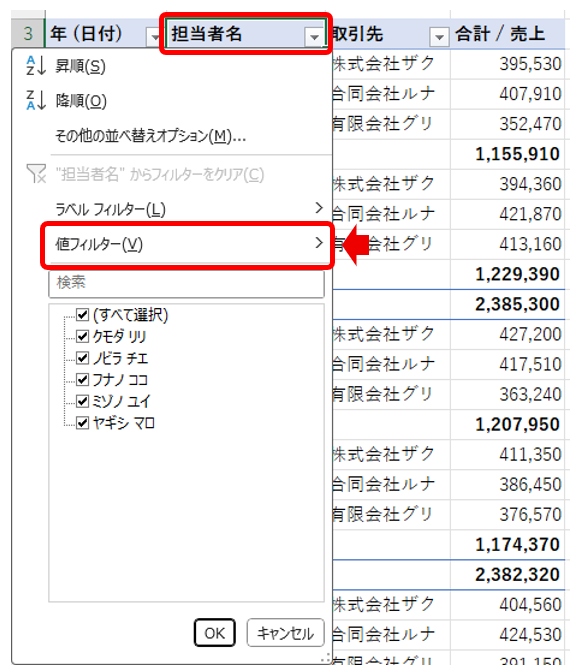The width and height of the screenshot is (570, 669).
Task: Open the 担当者名 filter dropdown arrow
Action: [314, 37]
